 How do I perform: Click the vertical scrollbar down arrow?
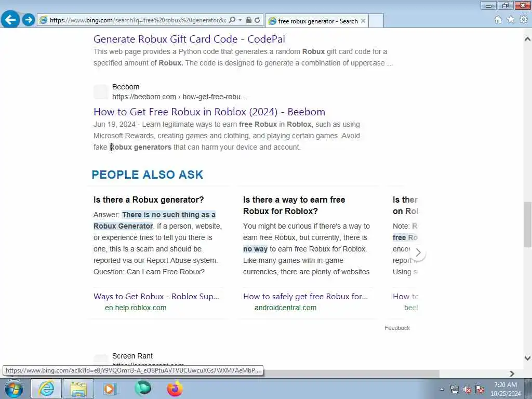coord(527,358)
